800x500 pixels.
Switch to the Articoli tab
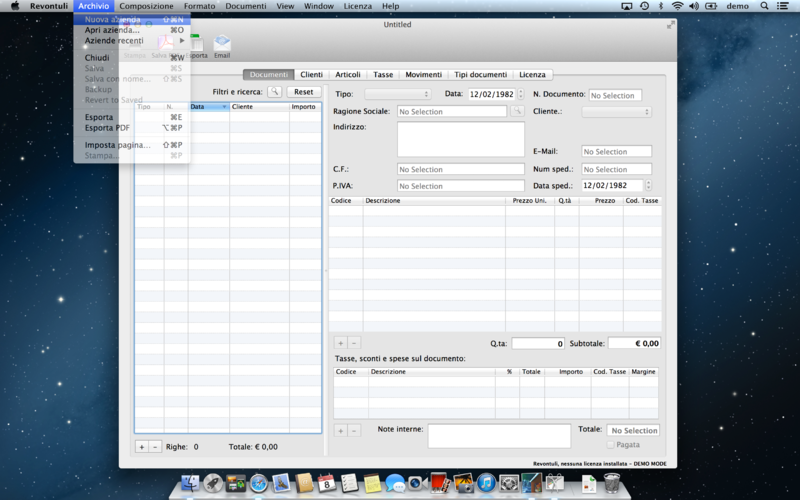coord(348,74)
